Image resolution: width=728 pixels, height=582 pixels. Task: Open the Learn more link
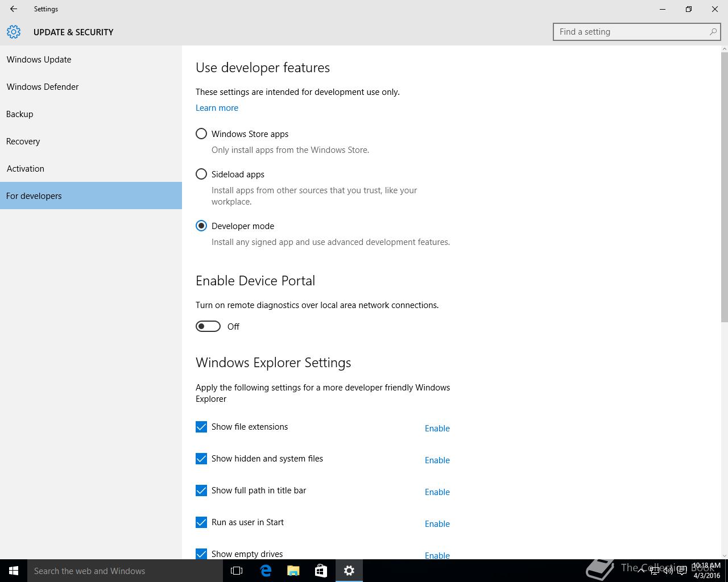217,107
